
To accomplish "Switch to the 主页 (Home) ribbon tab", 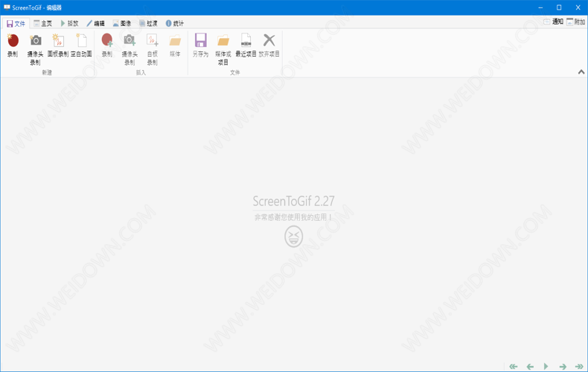I will coord(42,24).
